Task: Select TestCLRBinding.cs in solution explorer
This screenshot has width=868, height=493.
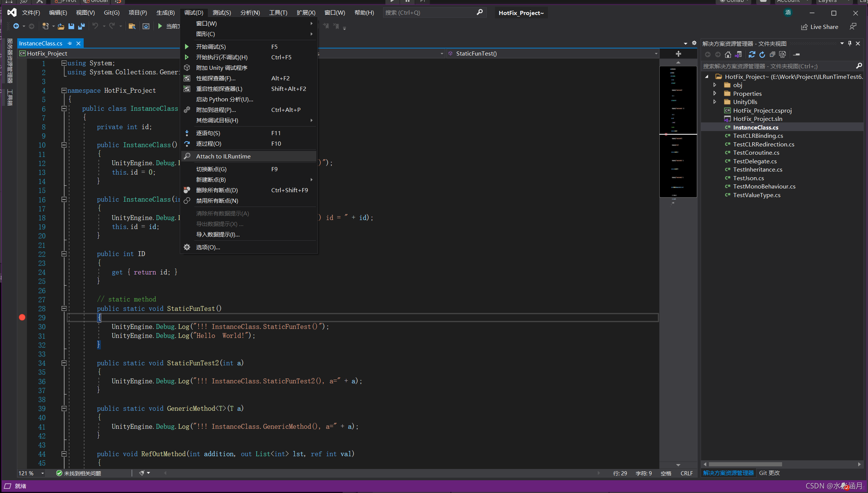Action: 758,135
